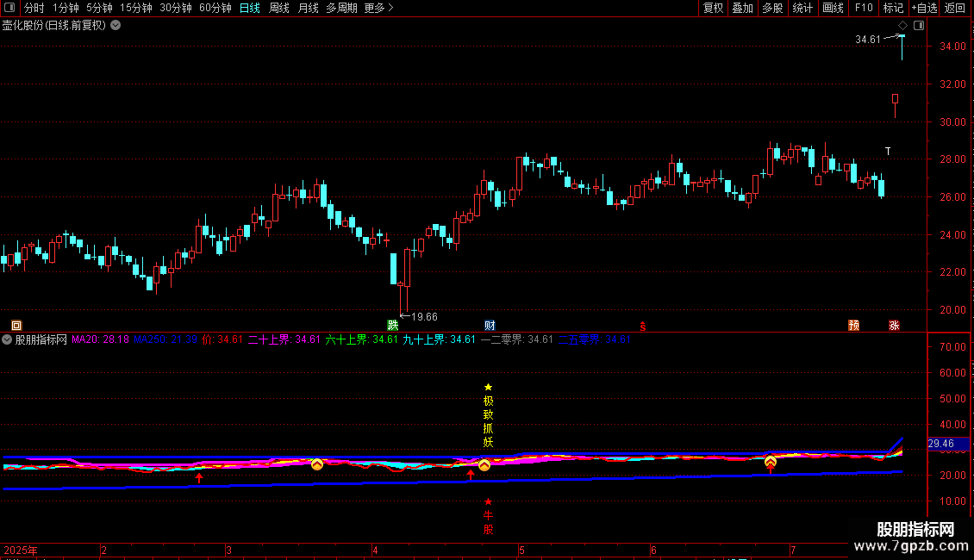This screenshot has width=974, height=560.
Task: Switch to the 周线 weekly chart
Action: (279, 8)
